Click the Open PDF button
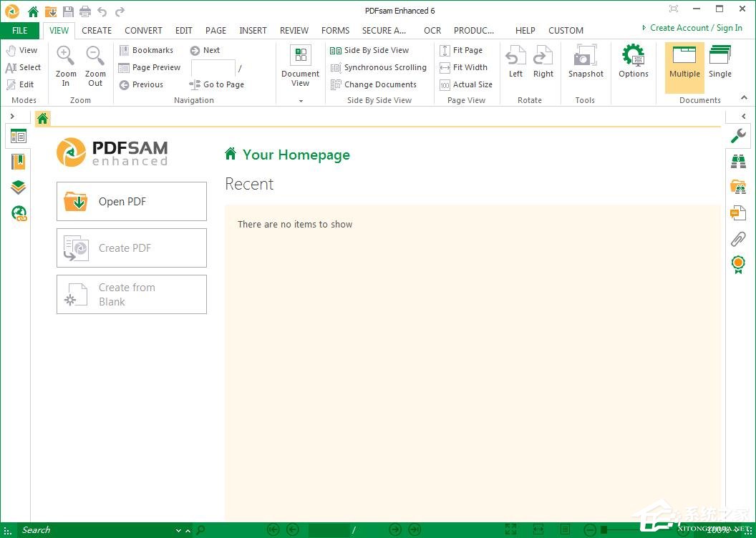The width and height of the screenshot is (756, 538). point(132,201)
